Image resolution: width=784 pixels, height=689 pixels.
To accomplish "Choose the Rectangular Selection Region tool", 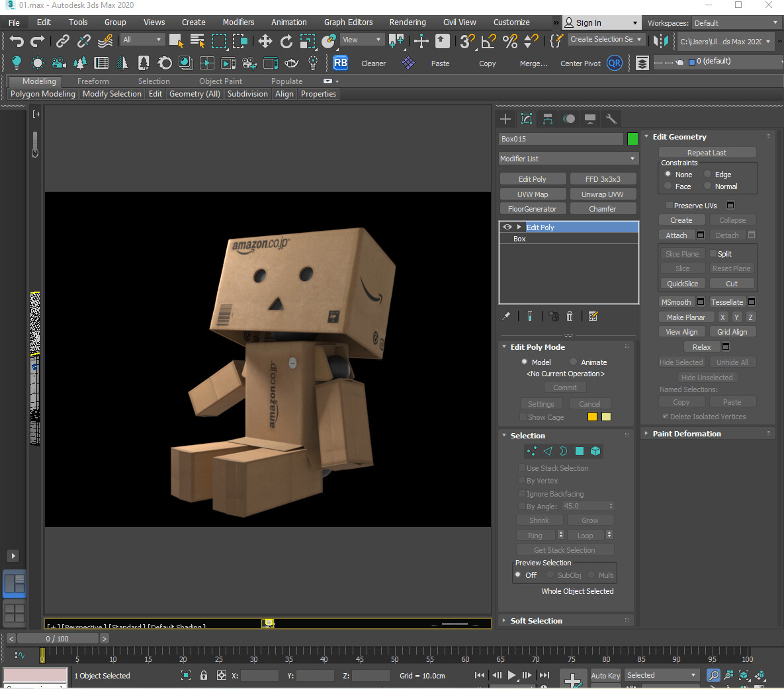I will tap(219, 41).
